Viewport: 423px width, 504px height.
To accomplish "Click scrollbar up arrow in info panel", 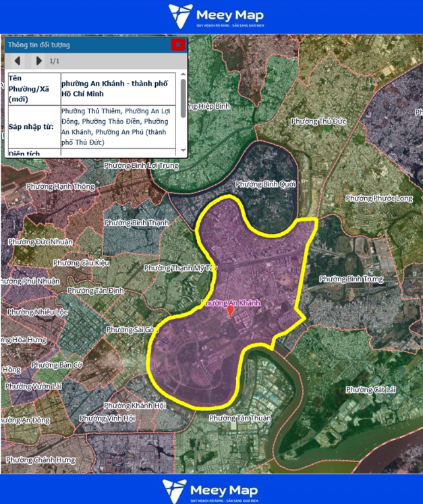I will [183, 74].
